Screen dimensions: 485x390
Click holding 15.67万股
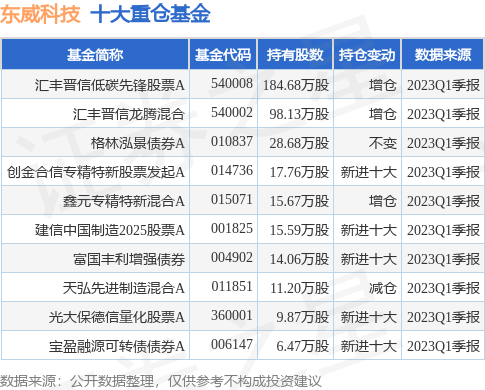coord(299,201)
